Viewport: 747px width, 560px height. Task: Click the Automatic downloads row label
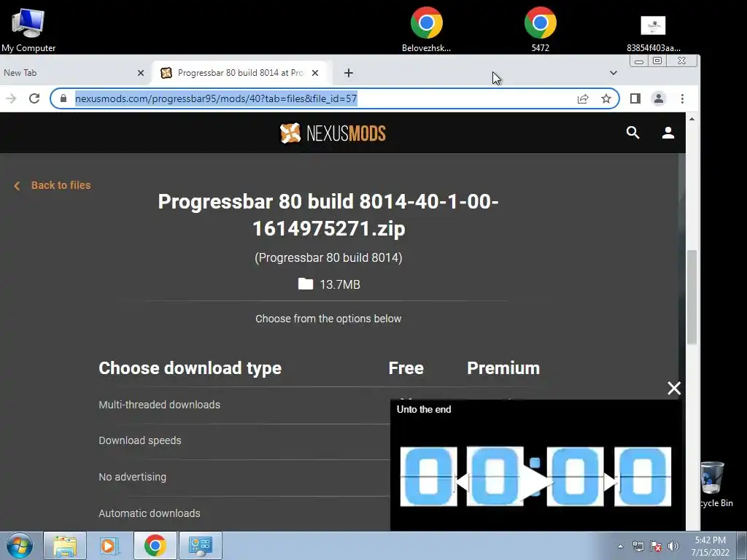click(x=149, y=513)
